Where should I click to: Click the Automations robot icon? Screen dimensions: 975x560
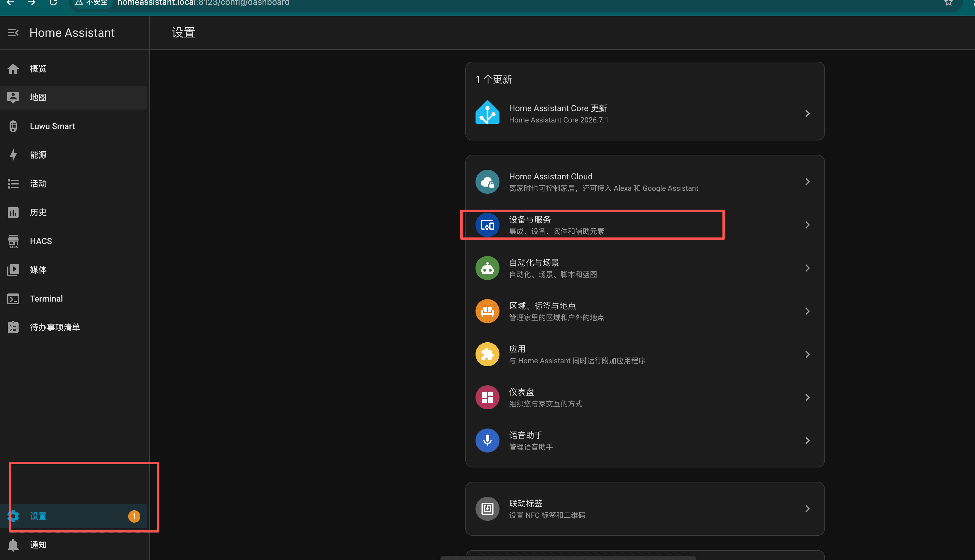tap(487, 268)
